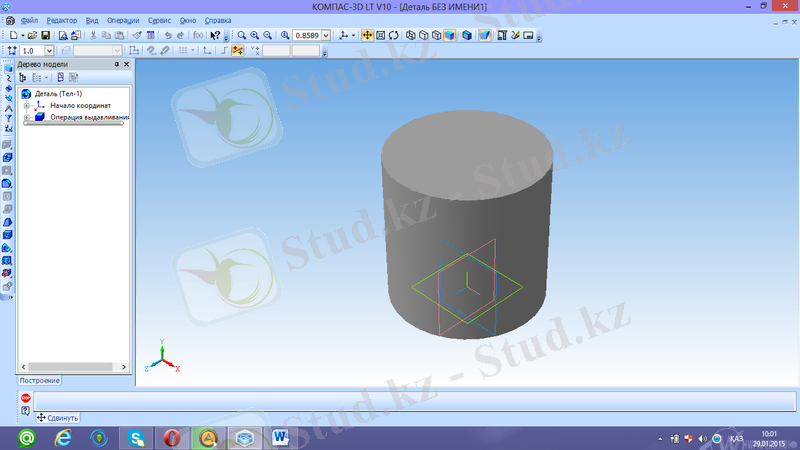Click the Zoom in magnifier icon
Viewport: 800px width, 450px height.
[255, 35]
